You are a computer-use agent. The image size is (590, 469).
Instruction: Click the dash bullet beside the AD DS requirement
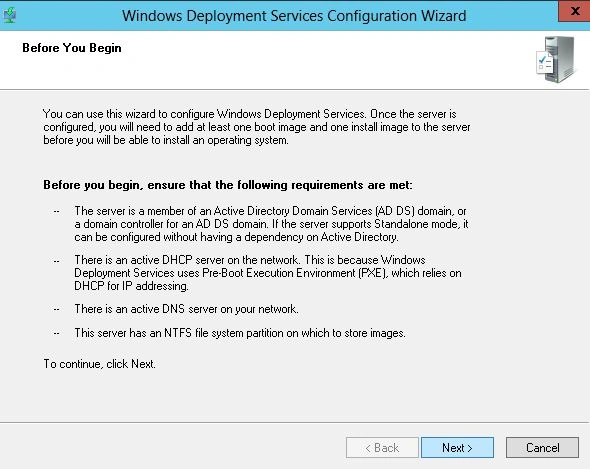coord(56,212)
